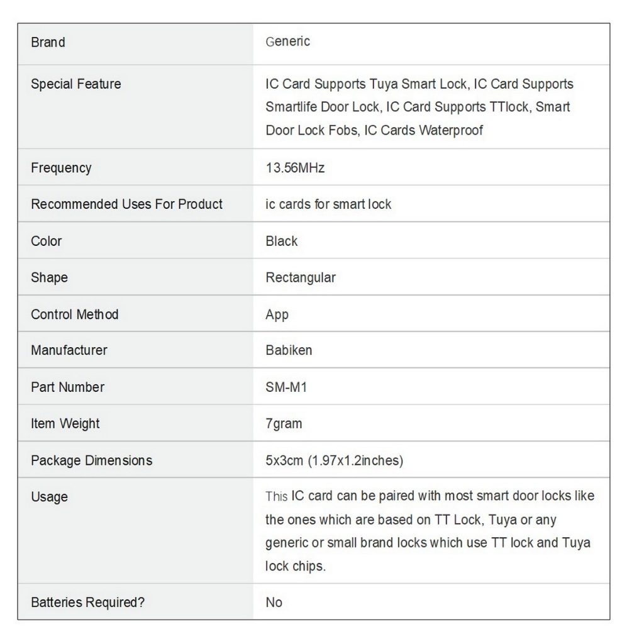Click the Recommended Uses For Product label
Image resolution: width=644 pixels, height=644 pixels.
point(126,204)
